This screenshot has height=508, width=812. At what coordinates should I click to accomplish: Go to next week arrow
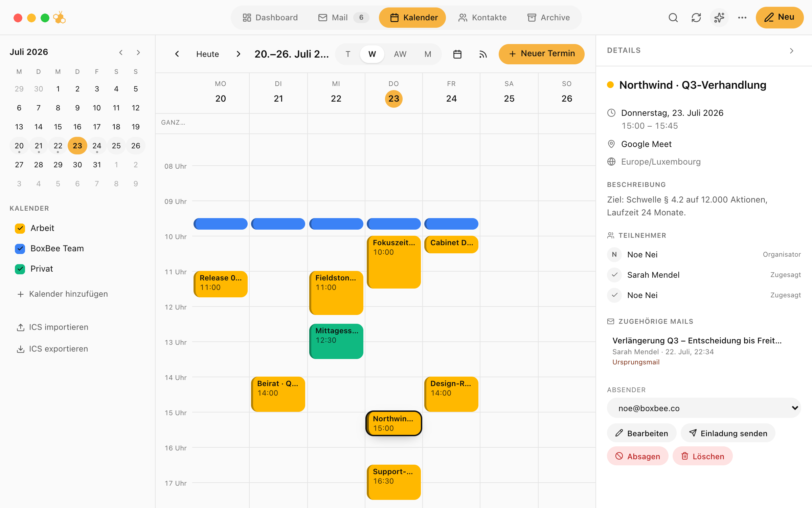239,54
